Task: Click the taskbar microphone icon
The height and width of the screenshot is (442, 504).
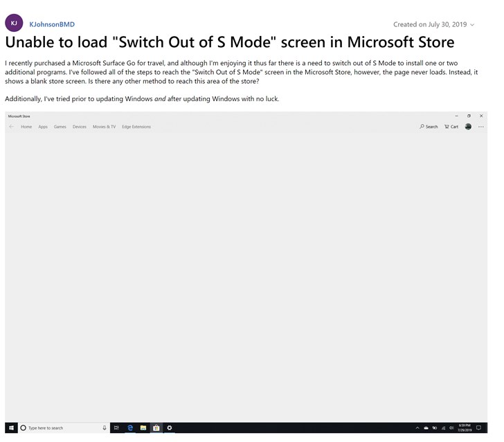Action: tap(105, 428)
